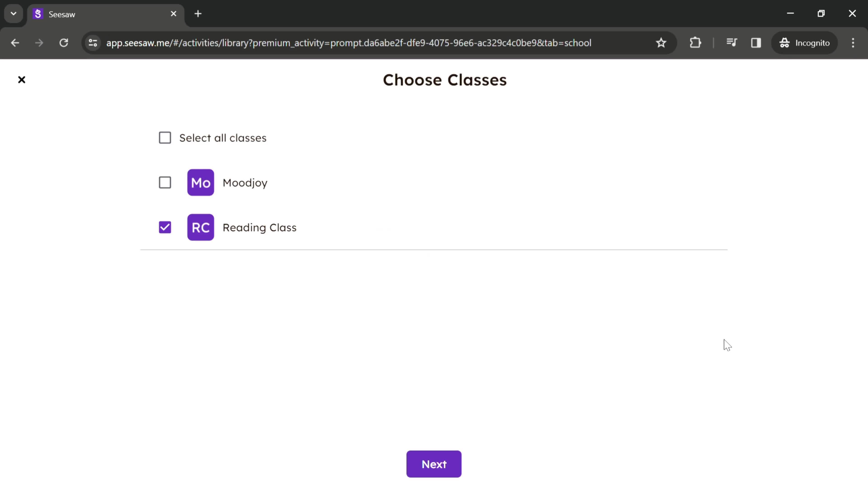Select all classes checkbox
This screenshot has height=488, width=868.
pyautogui.click(x=165, y=138)
